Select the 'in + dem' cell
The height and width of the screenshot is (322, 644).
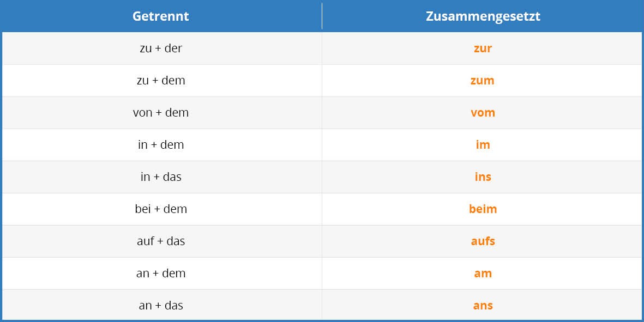pyautogui.click(x=160, y=144)
